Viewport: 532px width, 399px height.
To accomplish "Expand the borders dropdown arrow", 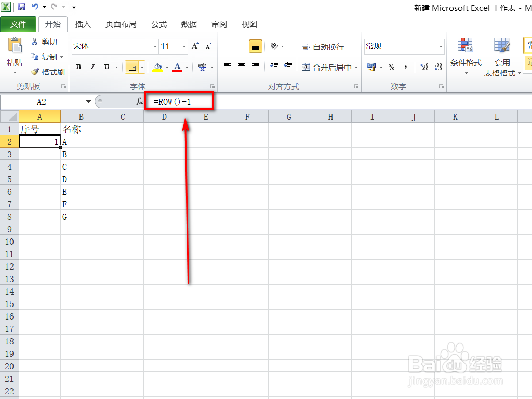I will [142, 67].
